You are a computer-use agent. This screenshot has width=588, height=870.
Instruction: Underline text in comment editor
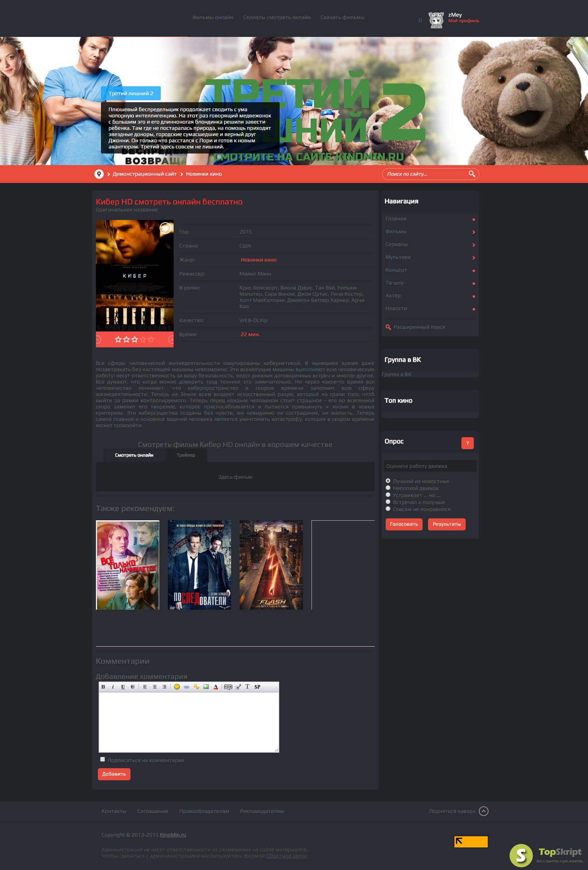(x=123, y=687)
